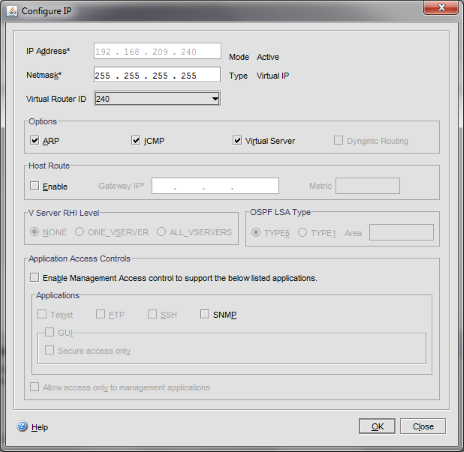Toggle Secure access only checkbox
Image resolution: width=464 pixels, height=452 pixels.
[x=49, y=350]
